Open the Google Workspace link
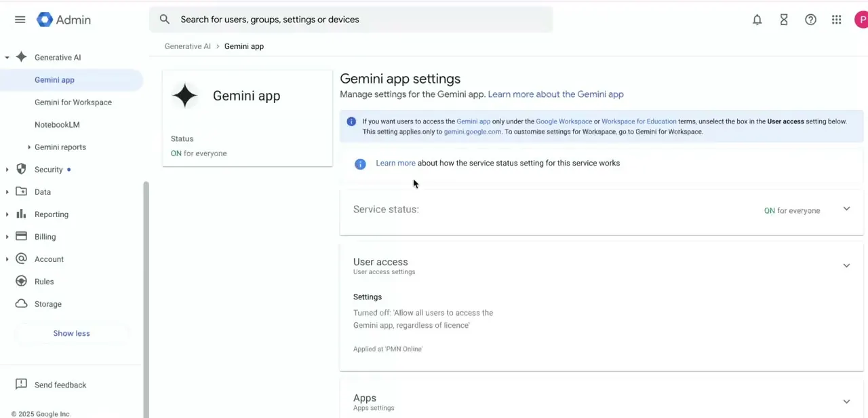868x418 pixels. click(564, 121)
